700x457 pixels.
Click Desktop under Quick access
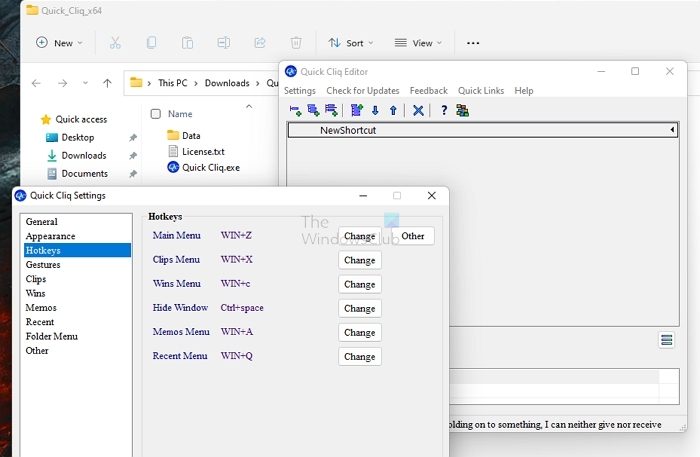click(78, 137)
